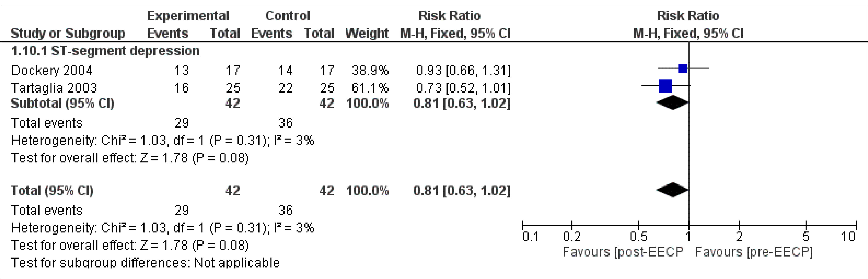The image size is (868, 279).
Task: Click Test for subgroup differences text
Action: [145, 263]
